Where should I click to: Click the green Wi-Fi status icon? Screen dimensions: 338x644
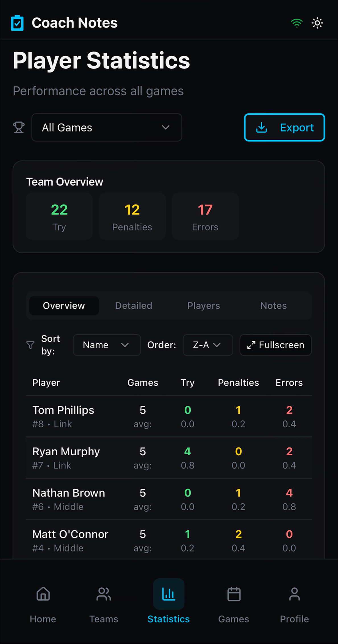pyautogui.click(x=296, y=23)
